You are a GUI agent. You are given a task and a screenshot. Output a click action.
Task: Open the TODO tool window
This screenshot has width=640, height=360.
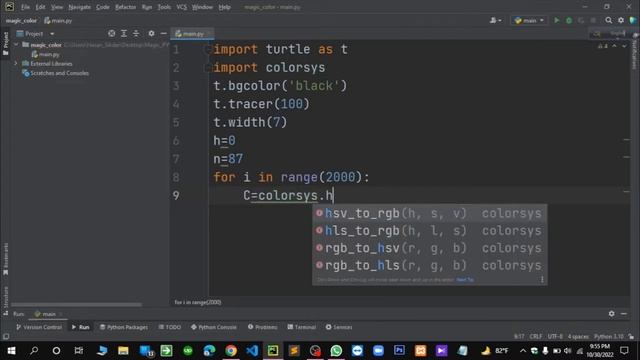pos(170,327)
